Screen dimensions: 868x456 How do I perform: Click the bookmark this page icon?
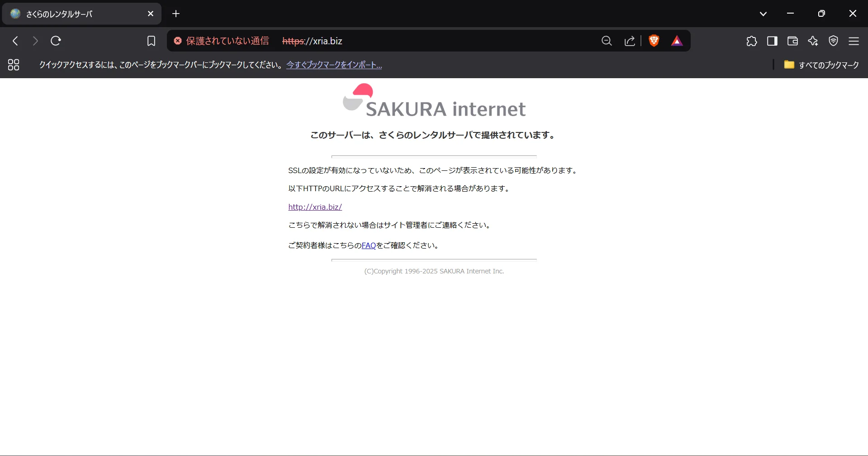coord(151,41)
